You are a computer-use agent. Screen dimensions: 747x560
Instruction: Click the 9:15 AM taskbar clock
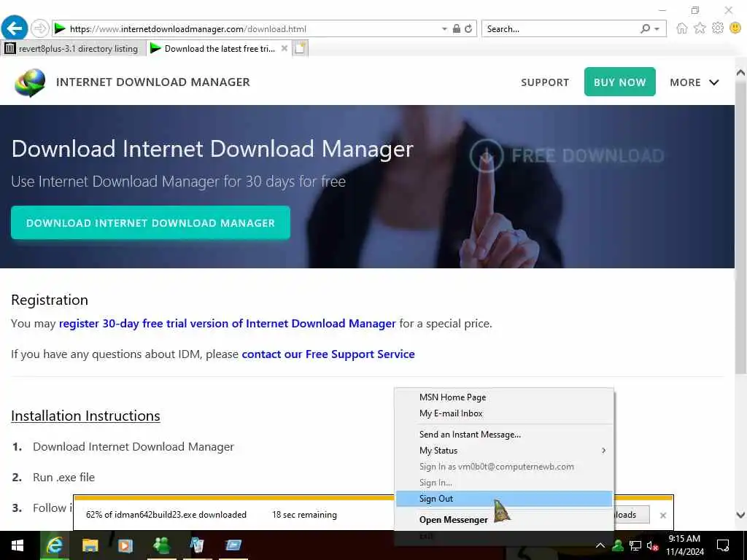pyautogui.click(x=684, y=545)
